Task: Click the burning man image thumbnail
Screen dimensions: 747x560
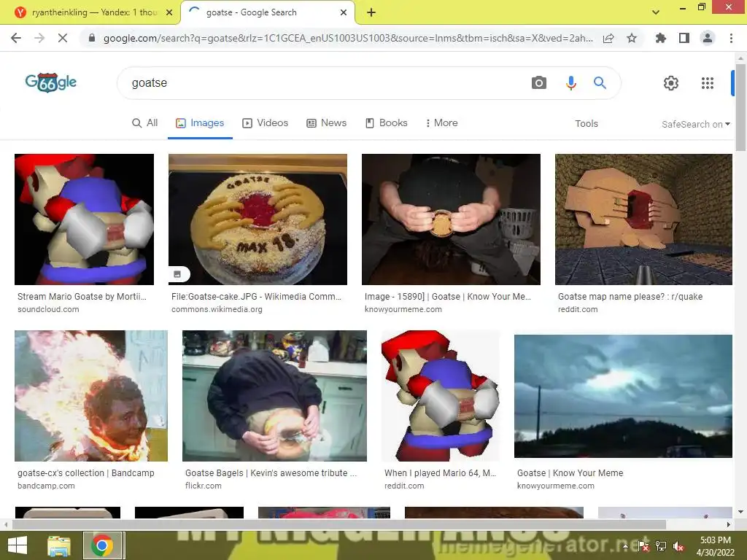Action: click(91, 396)
